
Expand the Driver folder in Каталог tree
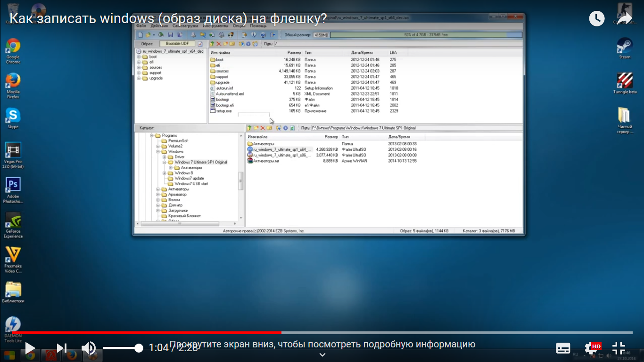(165, 157)
